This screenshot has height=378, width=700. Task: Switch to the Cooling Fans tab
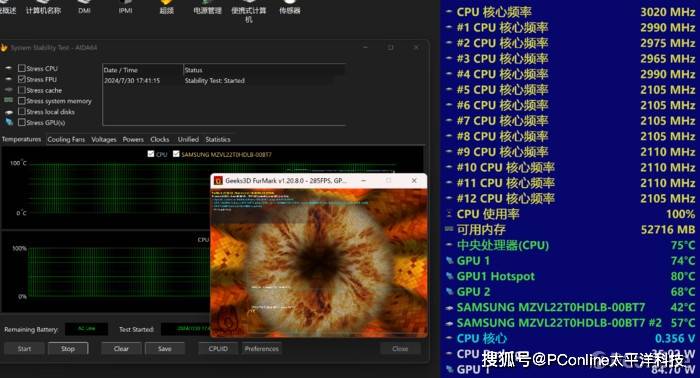(66, 139)
